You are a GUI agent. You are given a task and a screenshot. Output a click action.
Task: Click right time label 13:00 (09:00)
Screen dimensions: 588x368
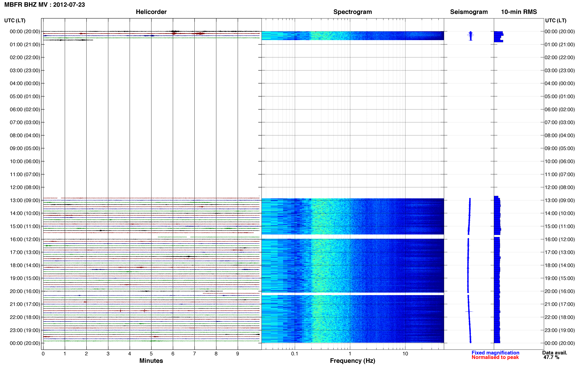tap(560, 200)
